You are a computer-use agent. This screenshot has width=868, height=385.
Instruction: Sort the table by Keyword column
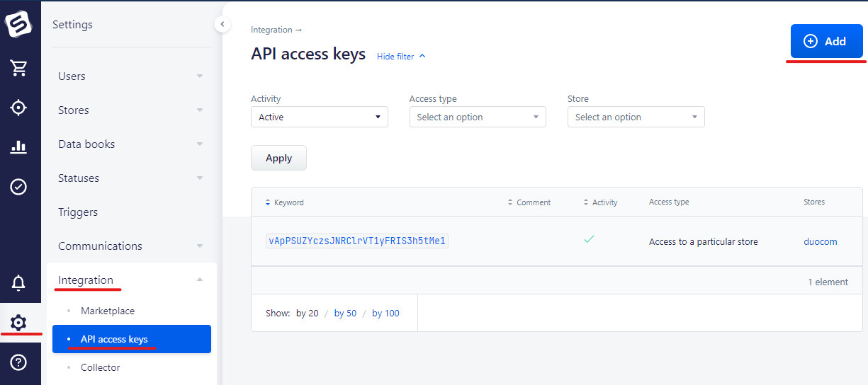tap(288, 202)
